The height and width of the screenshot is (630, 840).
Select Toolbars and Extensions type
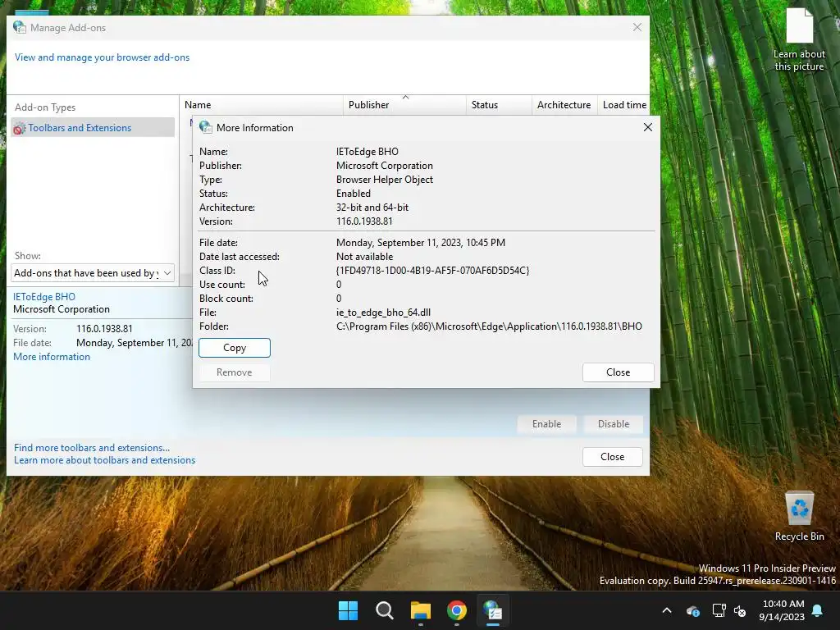click(x=93, y=127)
